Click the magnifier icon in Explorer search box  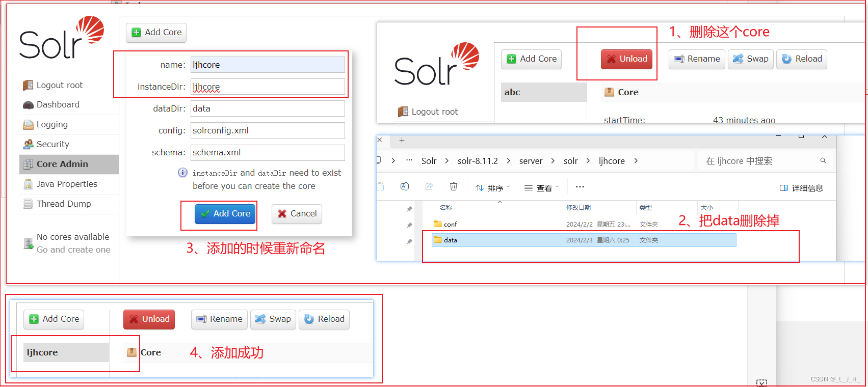point(823,160)
